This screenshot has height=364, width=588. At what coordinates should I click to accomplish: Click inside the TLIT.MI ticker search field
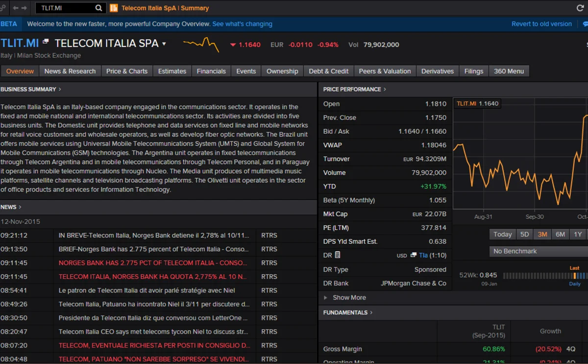pyautogui.click(x=59, y=7)
